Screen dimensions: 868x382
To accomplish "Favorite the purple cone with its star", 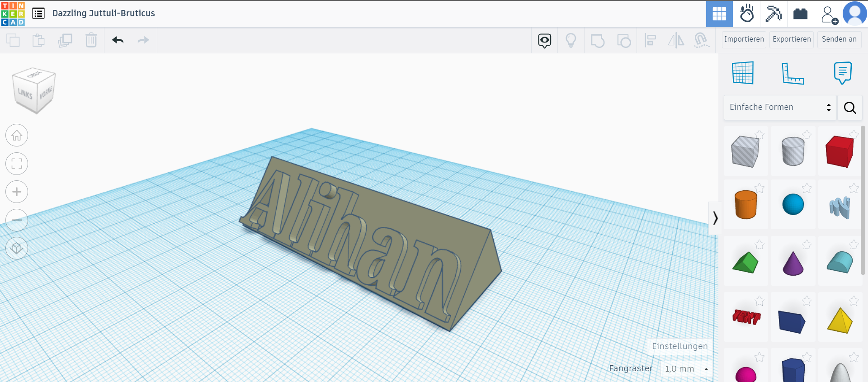I will click(807, 245).
